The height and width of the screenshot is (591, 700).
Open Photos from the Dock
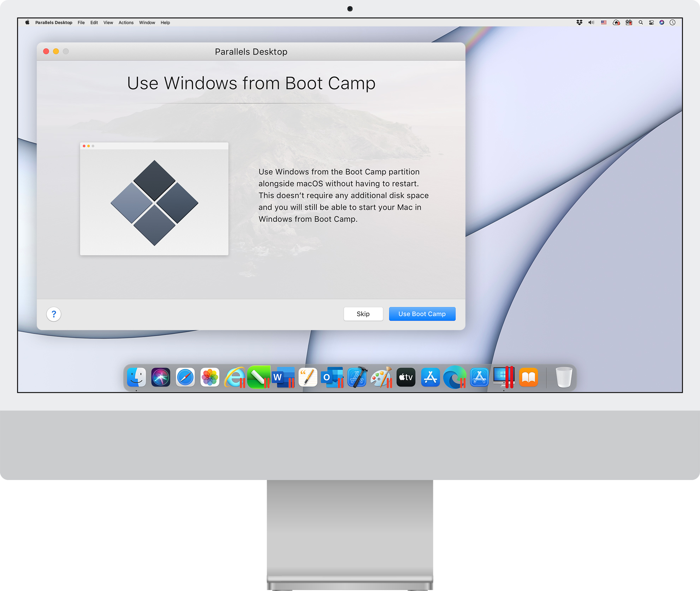tap(210, 377)
